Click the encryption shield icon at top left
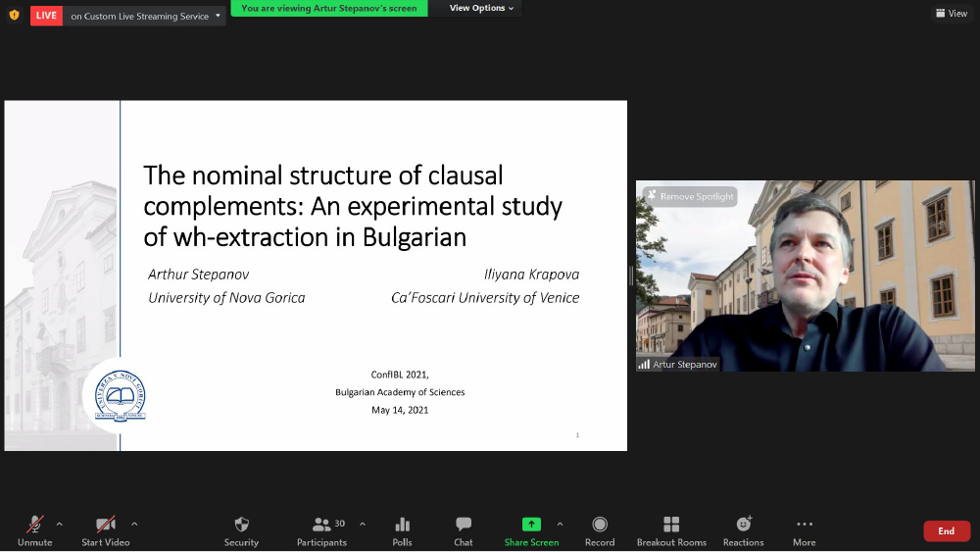This screenshot has height=552, width=980. [x=14, y=15]
